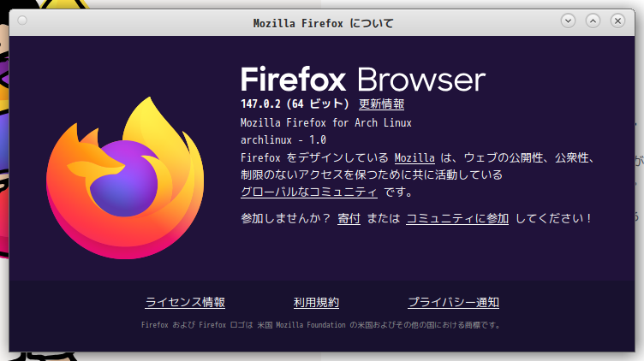Minimize the dialog with the down-chevron button
Viewport: 644px width, 361px height.
(x=568, y=21)
